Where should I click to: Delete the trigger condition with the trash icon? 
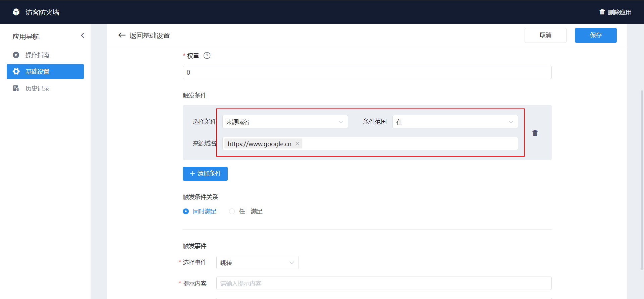[535, 133]
